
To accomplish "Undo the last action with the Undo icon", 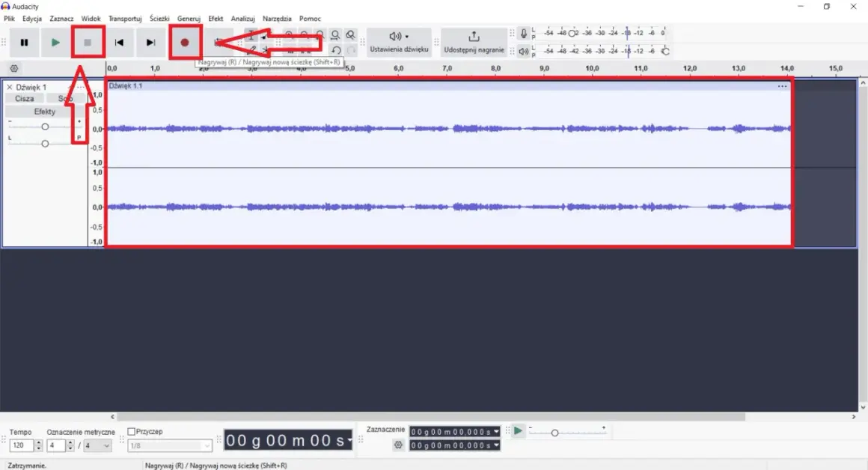I will point(336,50).
